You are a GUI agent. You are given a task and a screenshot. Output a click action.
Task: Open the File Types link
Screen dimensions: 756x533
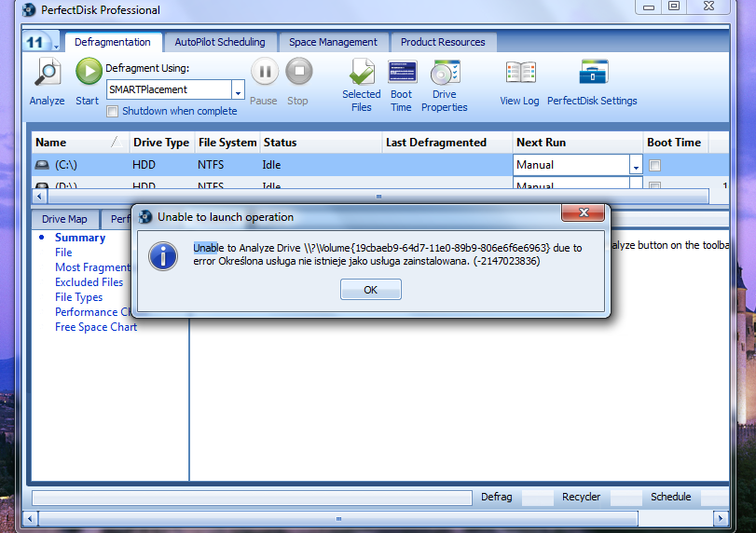[78, 297]
